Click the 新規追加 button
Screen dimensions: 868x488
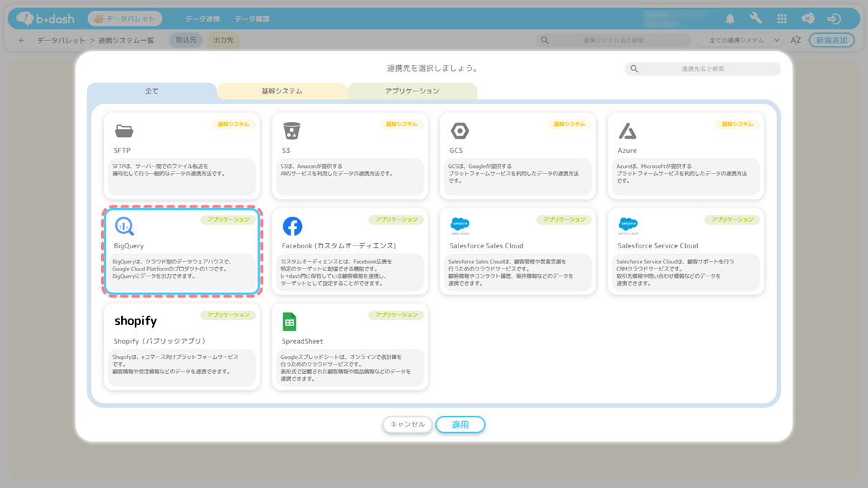click(831, 40)
